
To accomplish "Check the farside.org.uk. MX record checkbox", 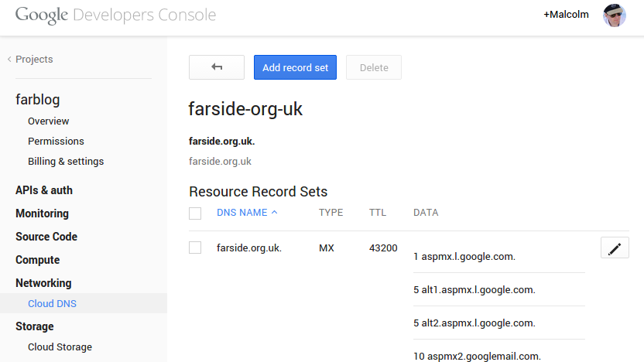I will click(195, 248).
